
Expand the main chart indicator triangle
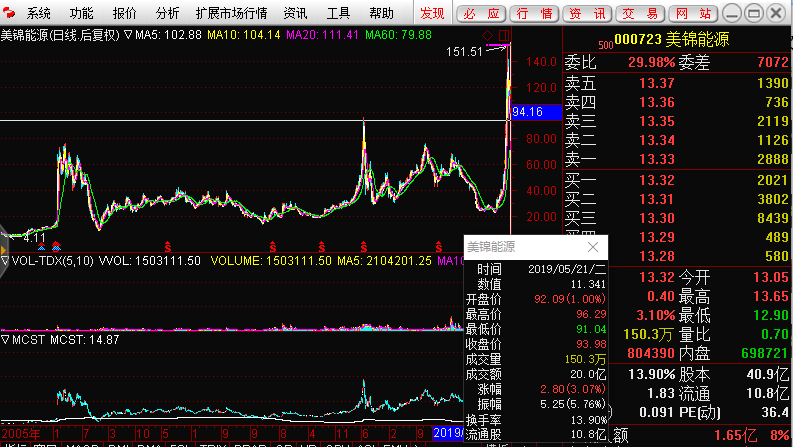click(128, 35)
